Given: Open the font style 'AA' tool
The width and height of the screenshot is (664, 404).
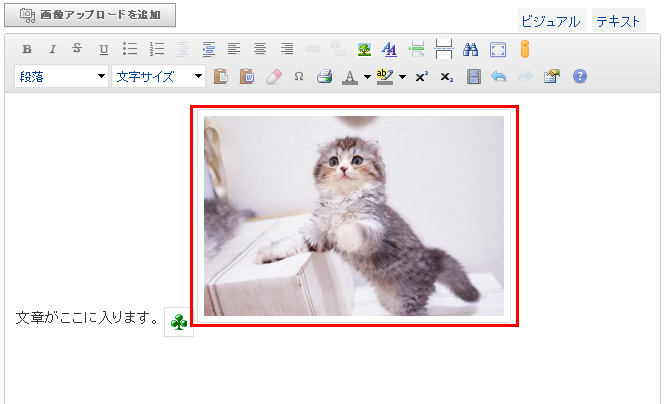Looking at the screenshot, I should coord(389,50).
